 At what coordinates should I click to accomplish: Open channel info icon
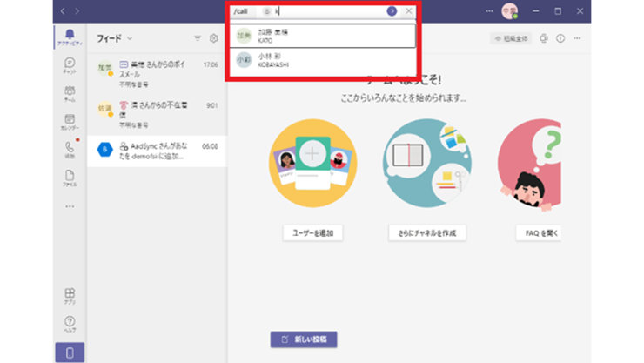(x=560, y=38)
